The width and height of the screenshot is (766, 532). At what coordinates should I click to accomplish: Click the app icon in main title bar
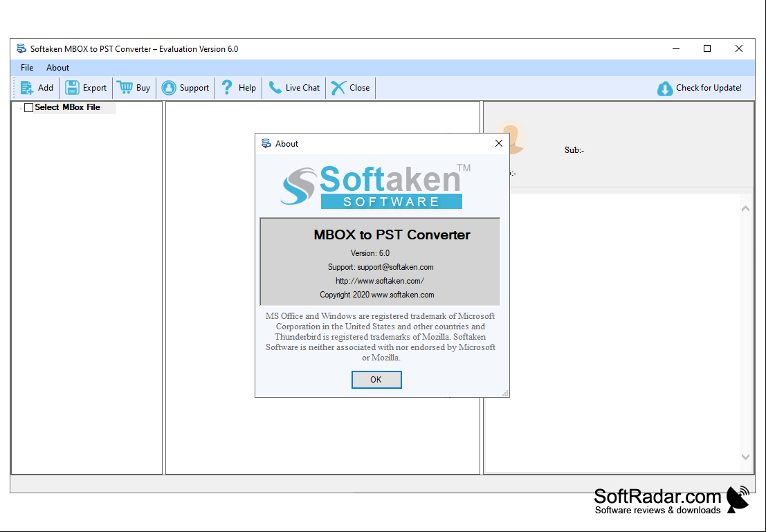click(x=21, y=49)
